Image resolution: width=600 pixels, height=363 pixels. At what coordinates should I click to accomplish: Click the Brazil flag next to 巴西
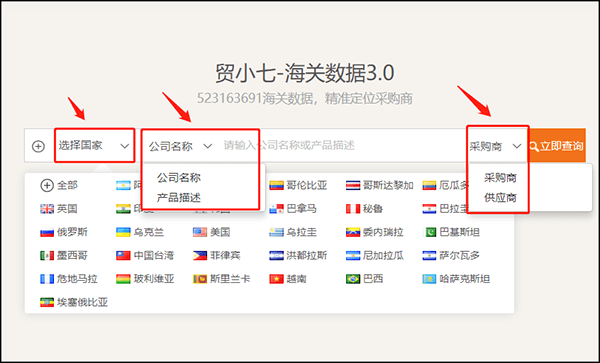pos(353,279)
